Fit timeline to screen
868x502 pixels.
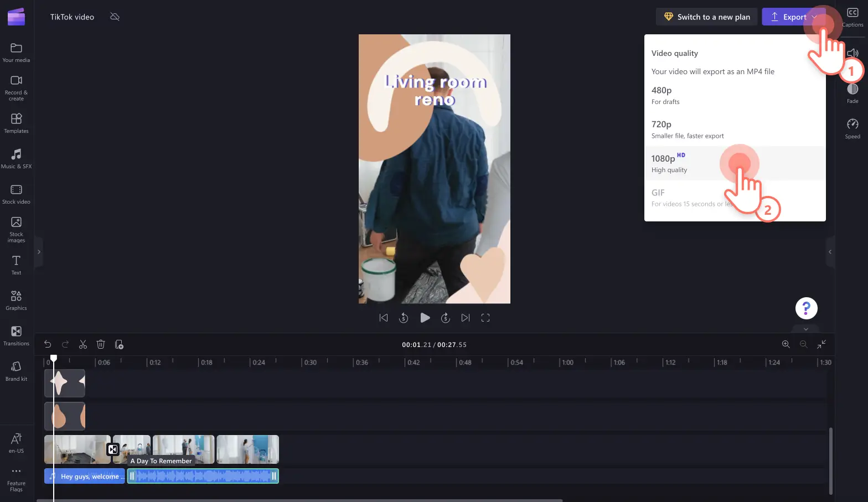pyautogui.click(x=821, y=344)
